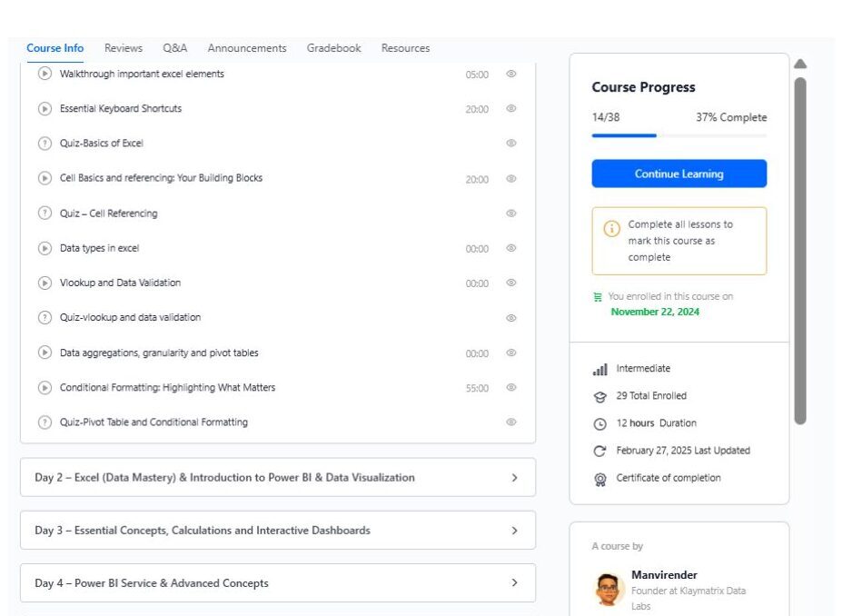The width and height of the screenshot is (852, 616).
Task: Toggle preview eye for Quiz-vlookup and data validation
Action: coord(511,318)
